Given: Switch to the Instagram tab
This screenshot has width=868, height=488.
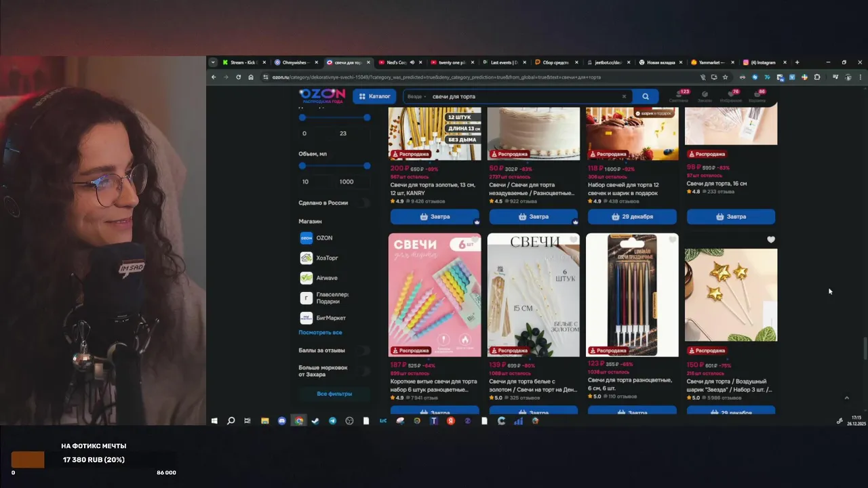Looking at the screenshot, I should 764,62.
